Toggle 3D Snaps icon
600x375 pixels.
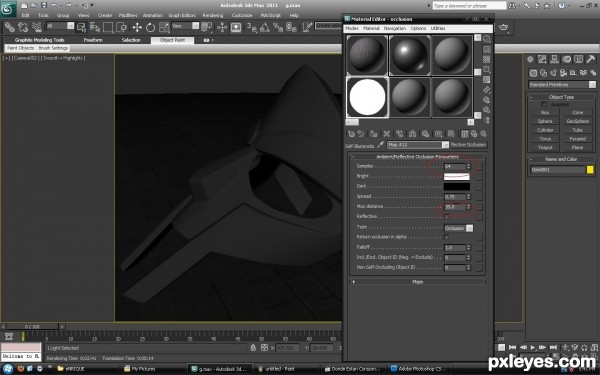(251, 27)
